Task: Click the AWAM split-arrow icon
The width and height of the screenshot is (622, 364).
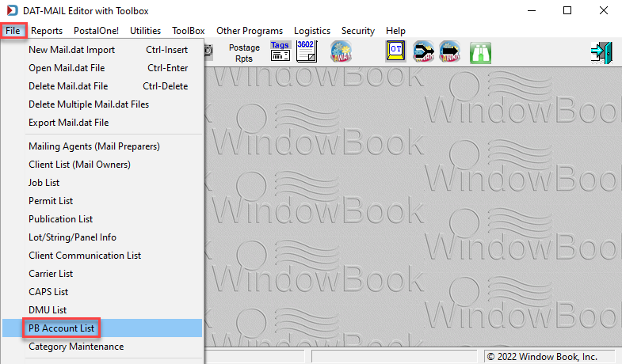Action: tap(423, 51)
